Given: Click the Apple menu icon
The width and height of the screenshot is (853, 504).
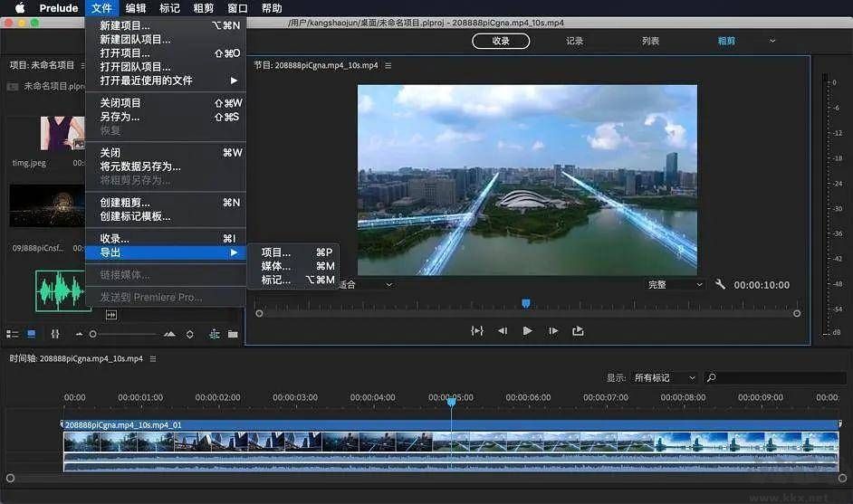Looking at the screenshot, I should (19, 8).
